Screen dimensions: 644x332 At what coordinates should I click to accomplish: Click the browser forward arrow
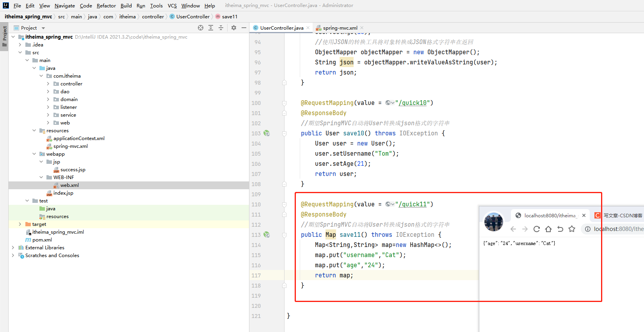(525, 229)
